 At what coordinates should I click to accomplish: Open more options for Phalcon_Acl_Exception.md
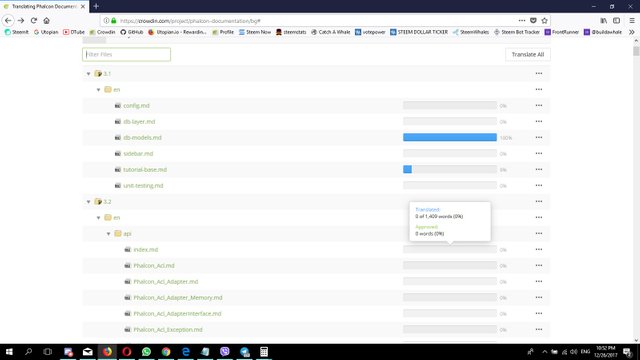tap(539, 329)
